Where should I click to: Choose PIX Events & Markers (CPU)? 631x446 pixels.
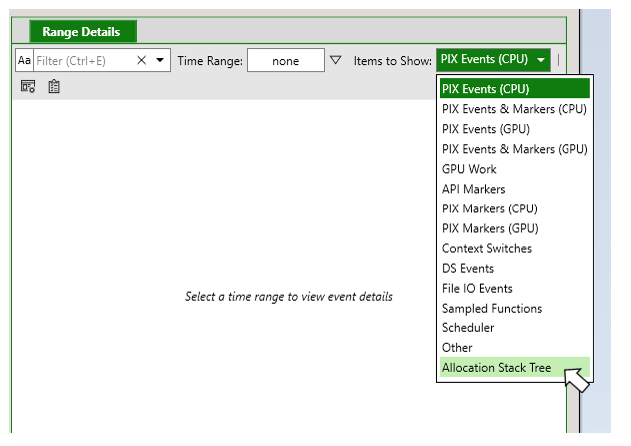tap(515, 109)
